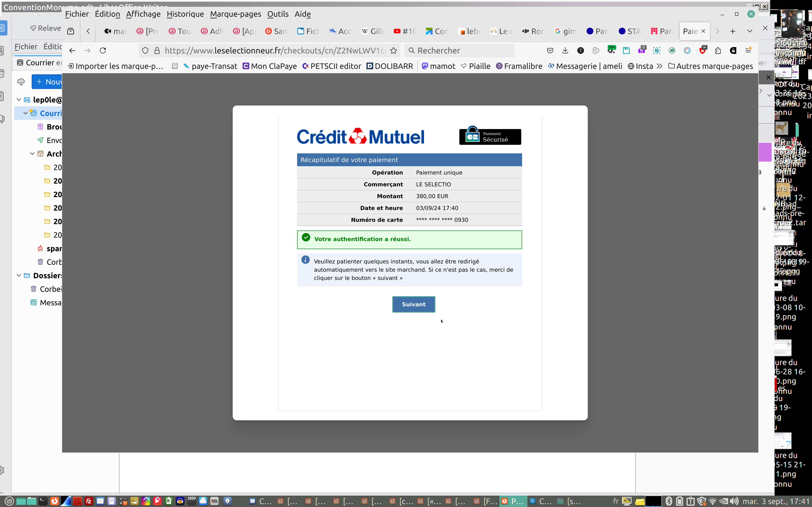Open the Marque-pages menu
Viewport: 812px width, 507px height.
(x=235, y=14)
